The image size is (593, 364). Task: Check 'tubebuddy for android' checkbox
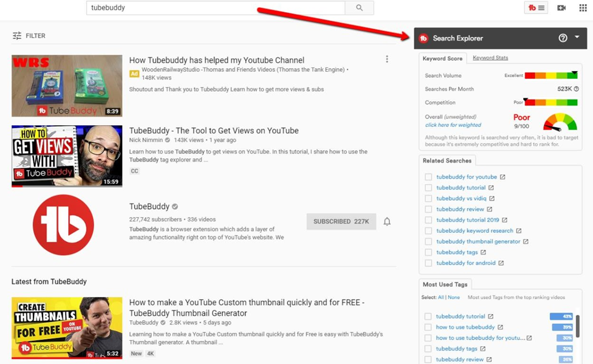[x=428, y=263]
